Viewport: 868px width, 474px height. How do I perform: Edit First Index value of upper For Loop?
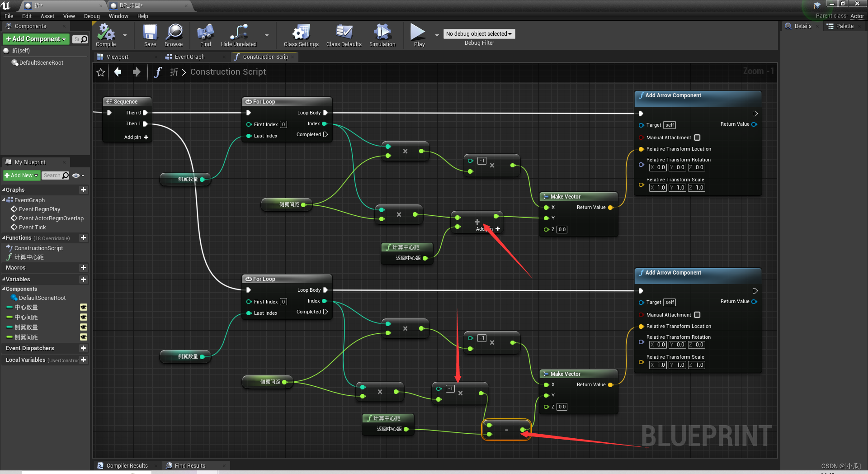click(x=283, y=124)
